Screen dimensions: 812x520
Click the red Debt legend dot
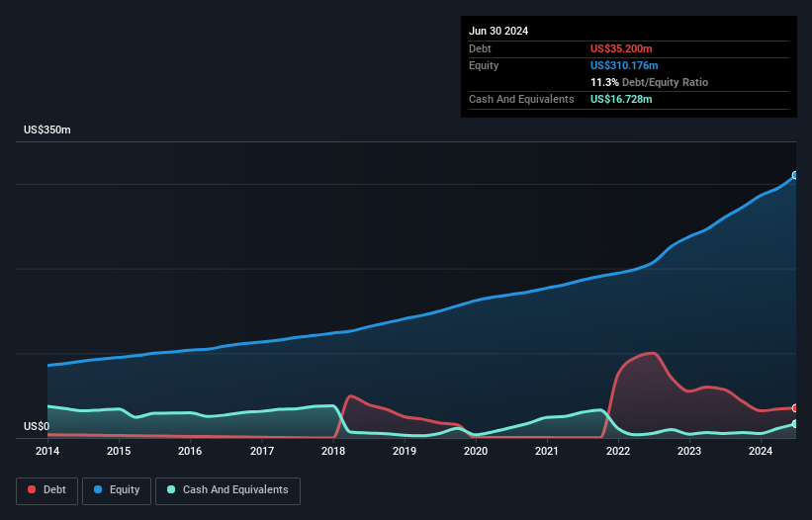(32, 489)
